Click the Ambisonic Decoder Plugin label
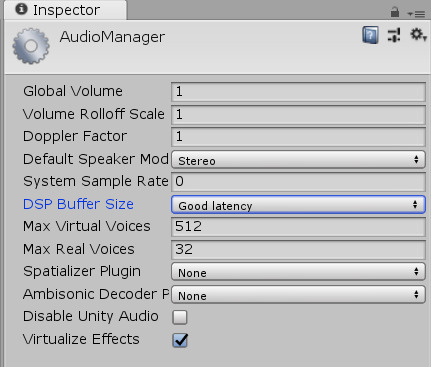The width and height of the screenshot is (431, 367). [x=96, y=294]
